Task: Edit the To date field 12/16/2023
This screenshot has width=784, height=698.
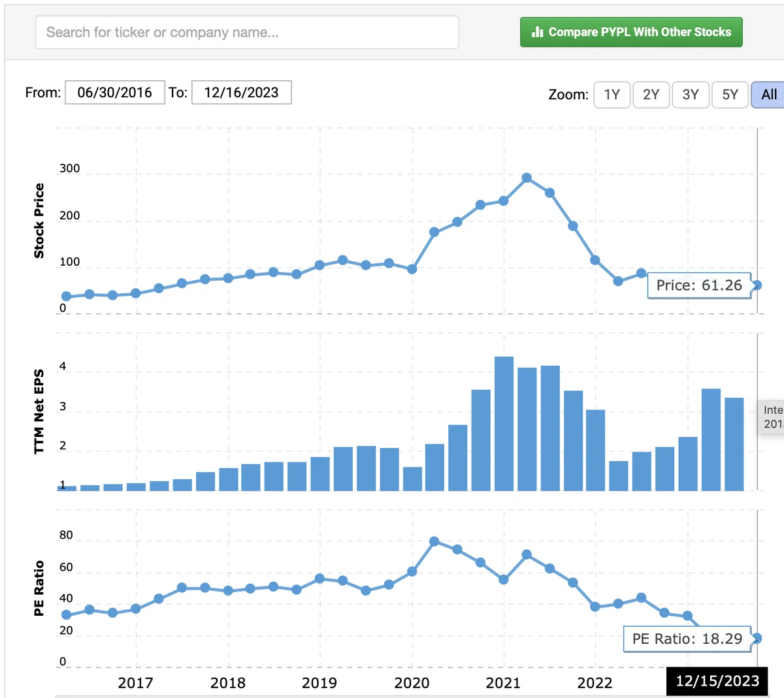Action: click(x=241, y=93)
